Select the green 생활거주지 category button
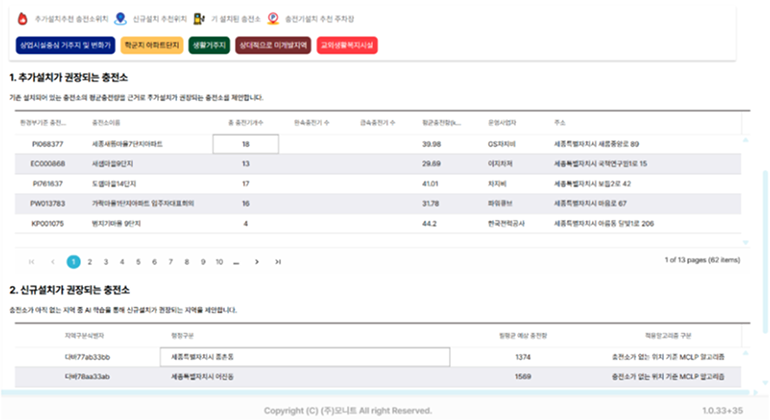This screenshot has height=420, width=770. click(x=208, y=45)
